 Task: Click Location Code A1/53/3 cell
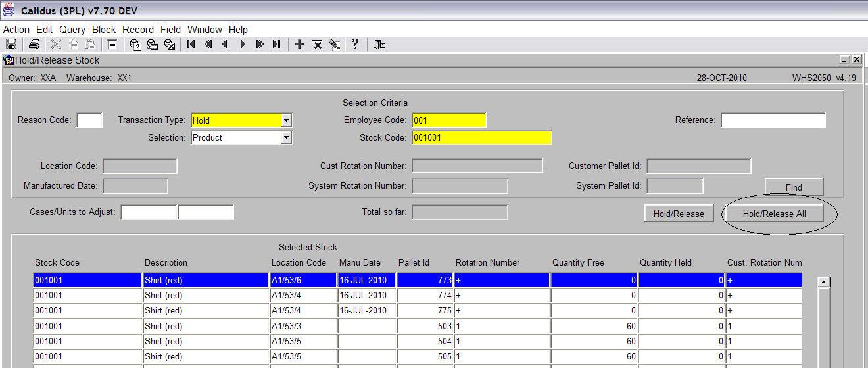303,327
